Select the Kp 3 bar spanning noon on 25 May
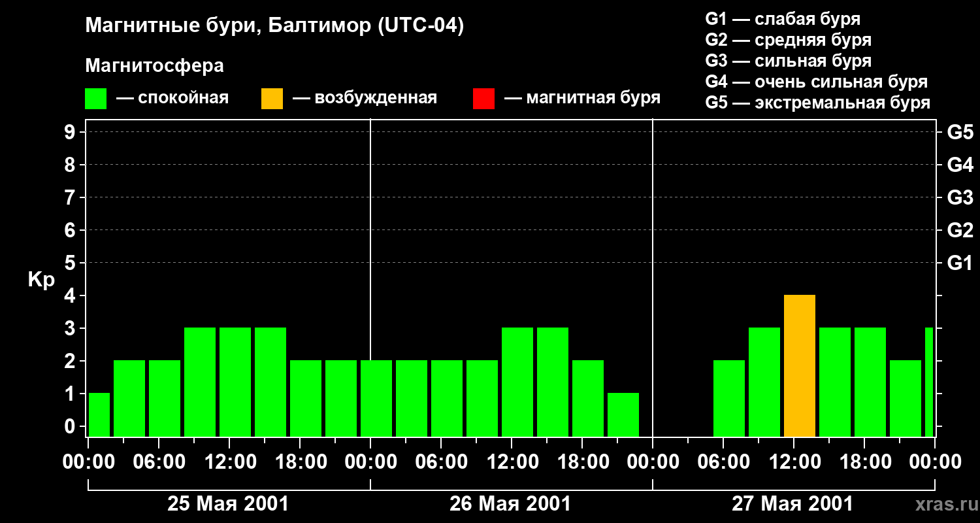This screenshot has height=523, width=980. [235, 382]
